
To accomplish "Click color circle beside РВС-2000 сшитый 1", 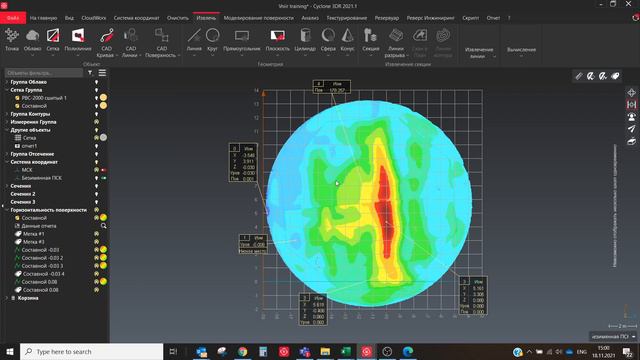I will 104,98.
